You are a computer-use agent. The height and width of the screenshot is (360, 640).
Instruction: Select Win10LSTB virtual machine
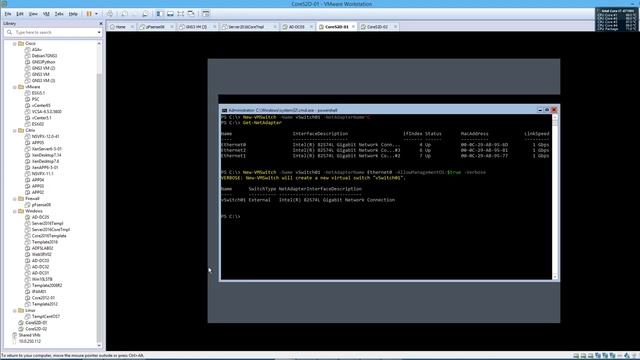point(42,279)
